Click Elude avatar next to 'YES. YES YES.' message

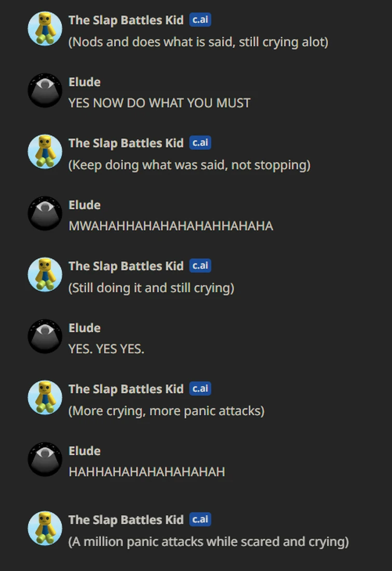[x=45, y=337]
